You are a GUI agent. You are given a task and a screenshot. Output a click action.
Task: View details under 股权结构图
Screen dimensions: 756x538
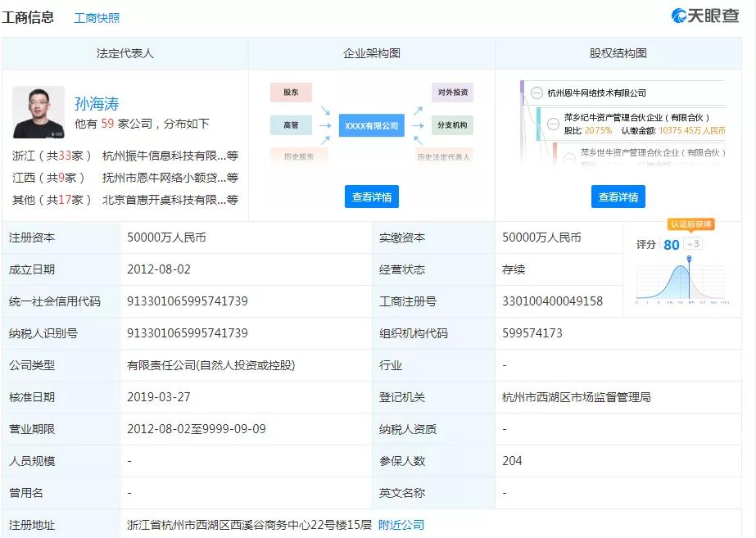(618, 197)
